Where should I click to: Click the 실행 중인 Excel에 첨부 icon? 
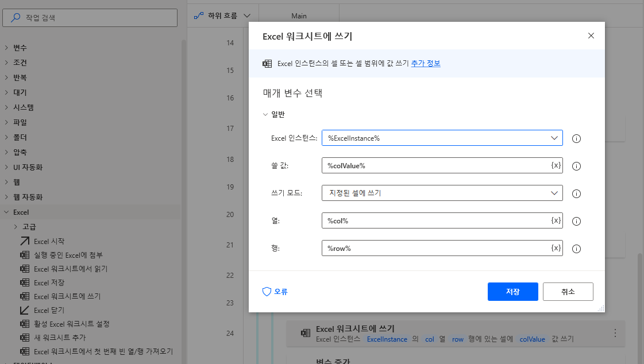pyautogui.click(x=25, y=255)
